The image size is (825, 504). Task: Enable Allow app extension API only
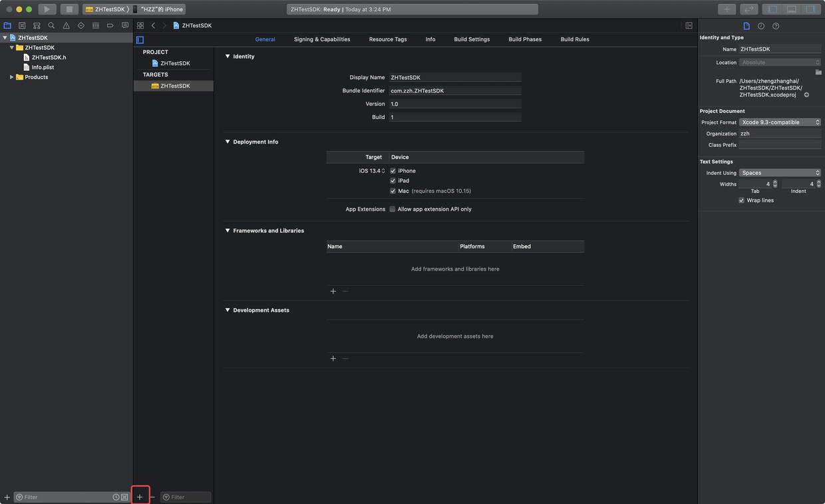point(393,209)
